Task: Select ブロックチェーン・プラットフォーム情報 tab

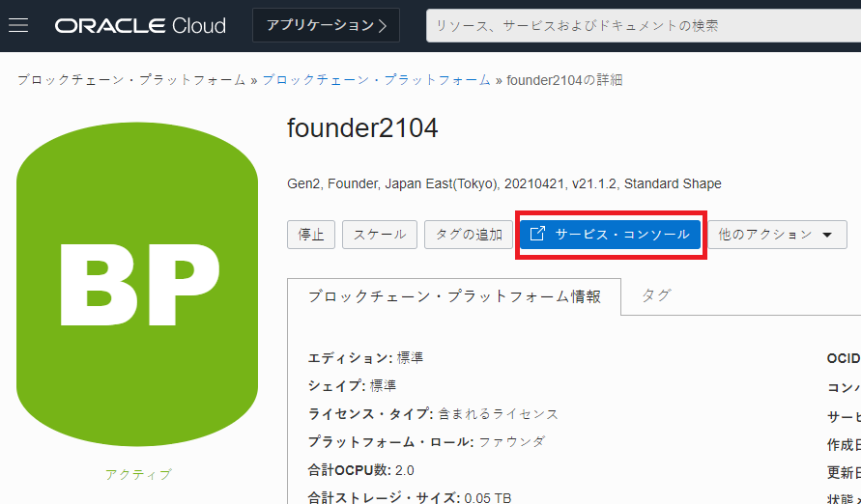Action: click(x=453, y=296)
